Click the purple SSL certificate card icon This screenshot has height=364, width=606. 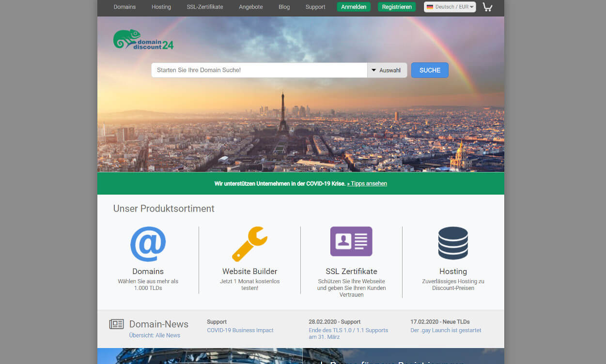click(351, 241)
